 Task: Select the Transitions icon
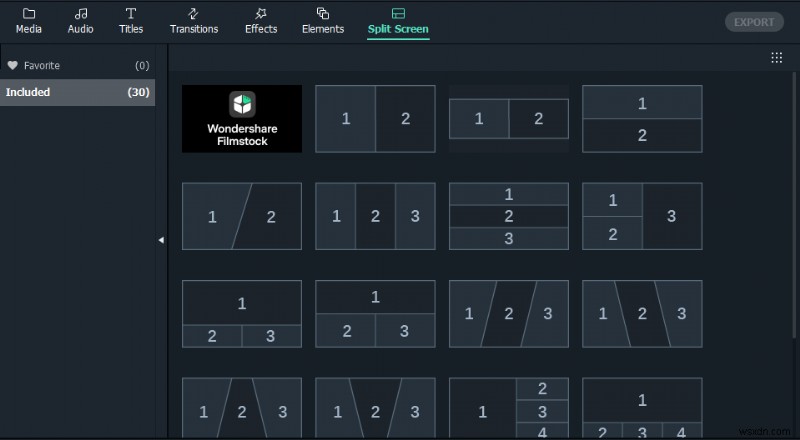(x=194, y=13)
